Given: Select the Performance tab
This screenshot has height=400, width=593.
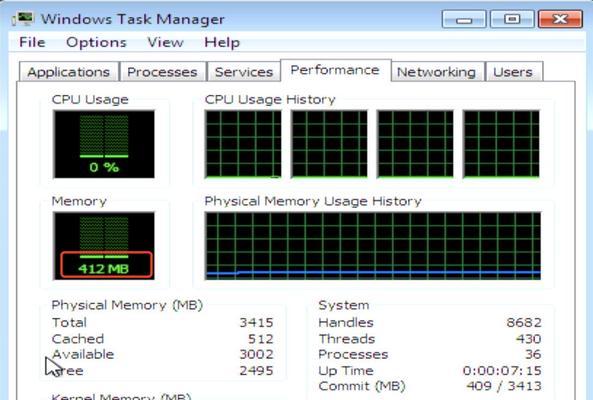Looking at the screenshot, I should pos(335,70).
